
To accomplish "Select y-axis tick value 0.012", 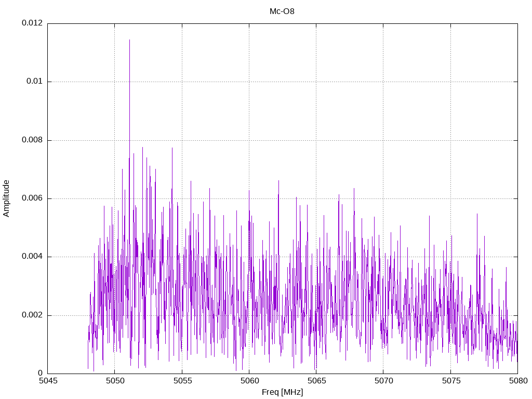I will click(32, 23).
